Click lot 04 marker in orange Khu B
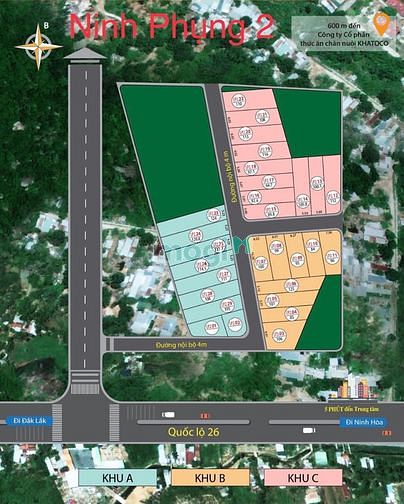Image resolution: width=404 pixels, height=504 pixels. point(292,314)
